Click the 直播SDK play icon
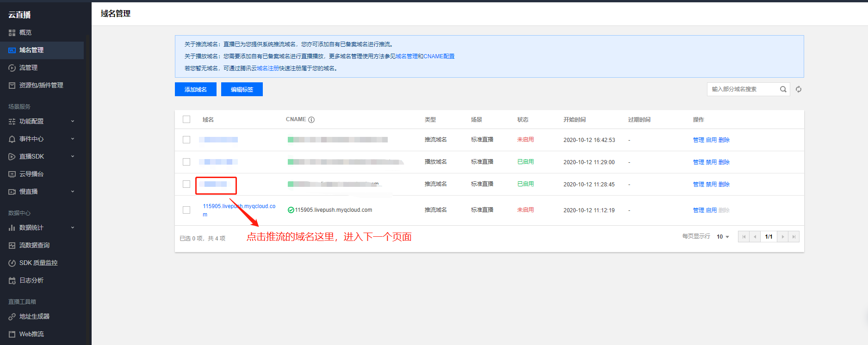 coord(12,156)
